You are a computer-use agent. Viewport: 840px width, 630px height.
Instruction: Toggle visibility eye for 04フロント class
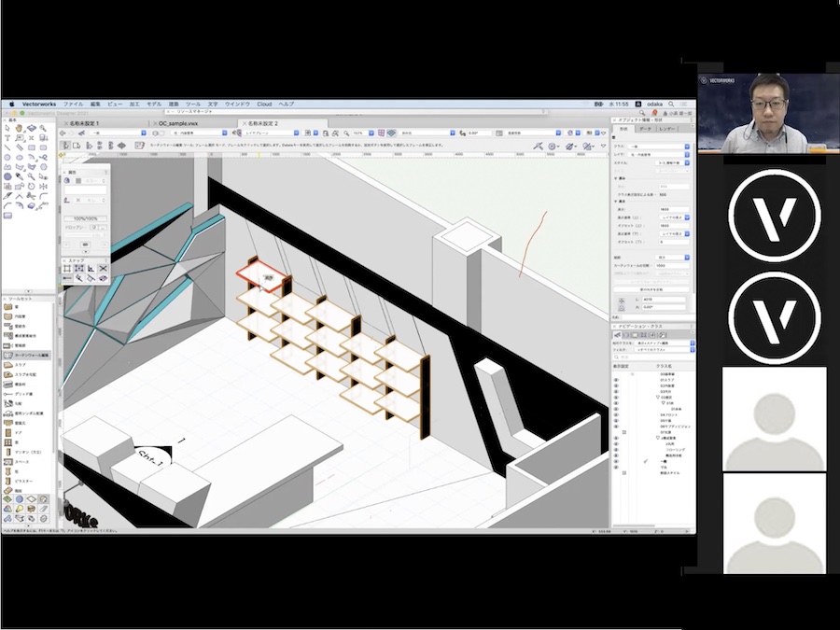(616, 414)
